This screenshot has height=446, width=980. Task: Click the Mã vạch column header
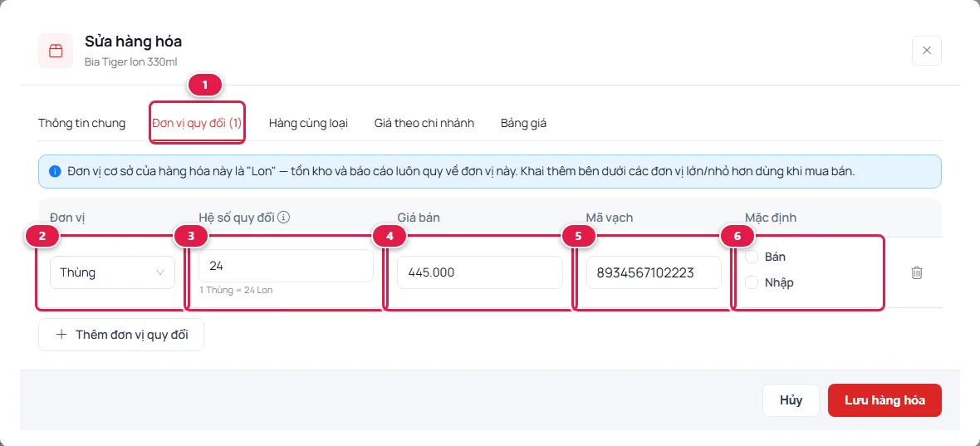click(609, 218)
